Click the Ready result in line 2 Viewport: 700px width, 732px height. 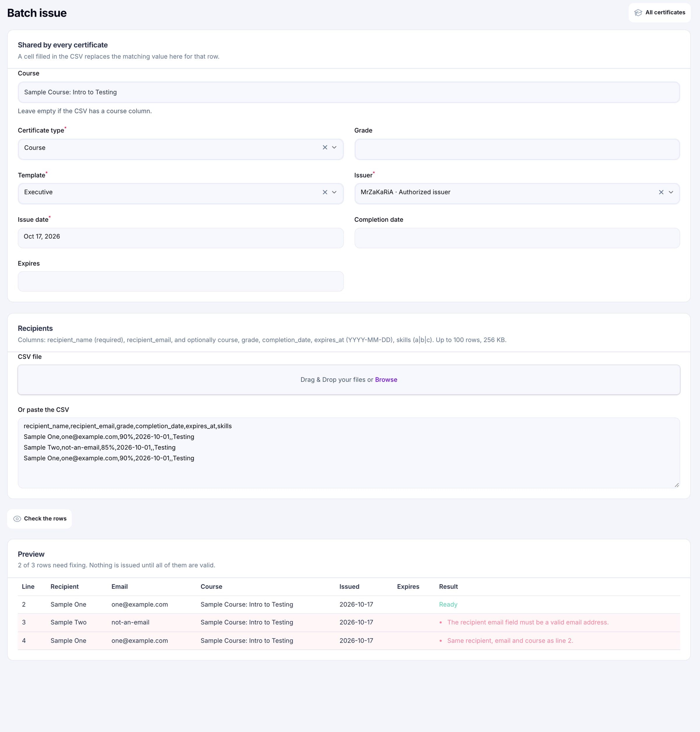tap(448, 604)
